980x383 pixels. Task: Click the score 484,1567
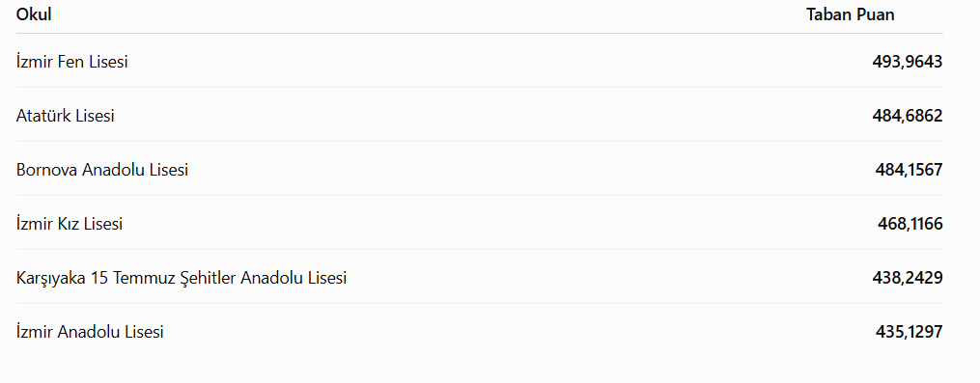(x=909, y=170)
